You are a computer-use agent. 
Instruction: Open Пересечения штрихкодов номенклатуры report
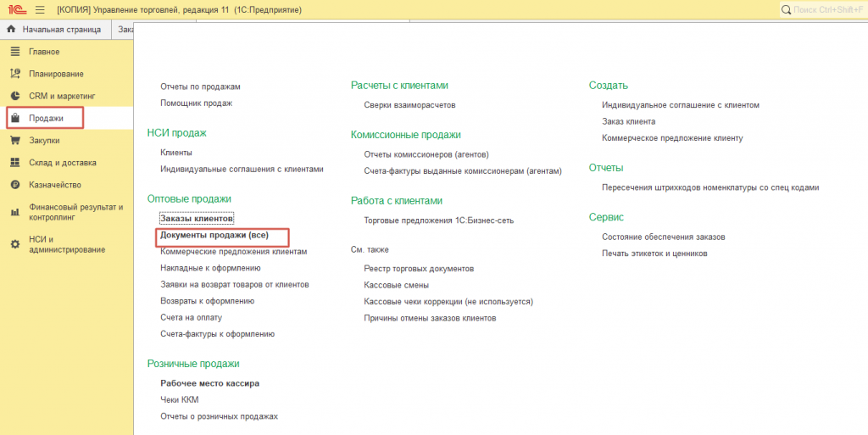point(711,187)
